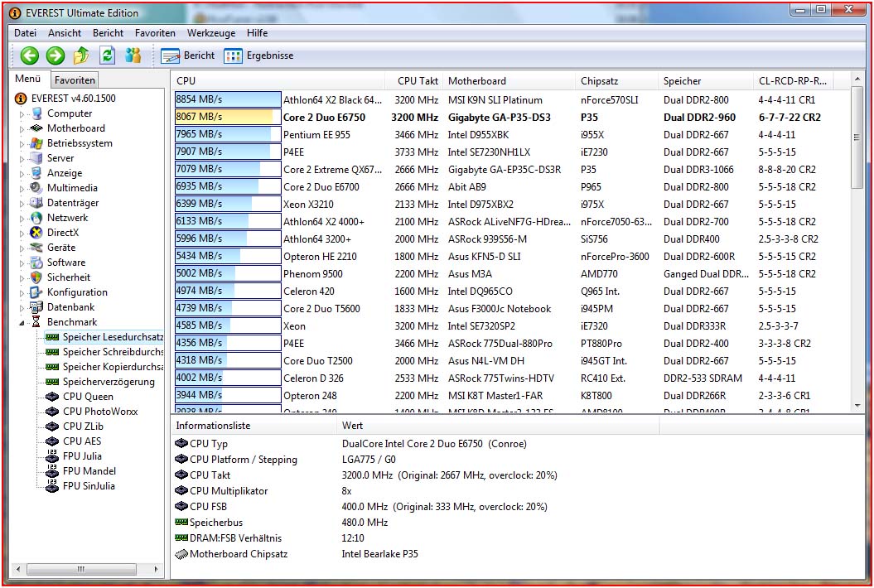Viewport: 874px width, 588px height.
Task: Click the Up one level arrow icon
Action: [x=81, y=55]
